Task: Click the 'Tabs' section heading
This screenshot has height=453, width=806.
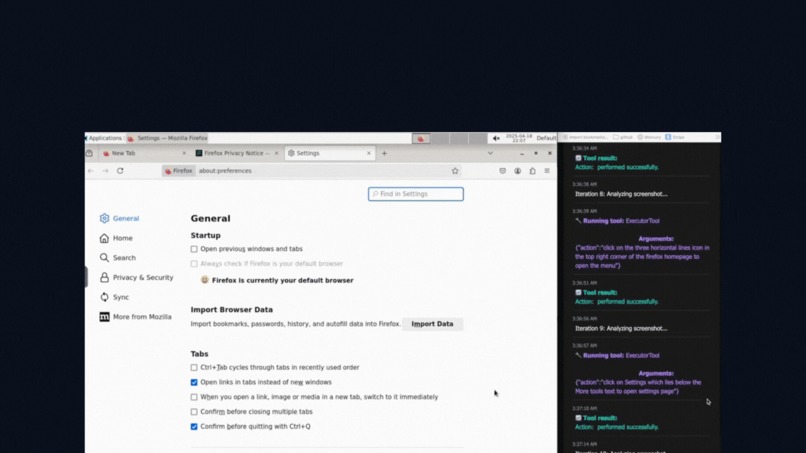Action: 199,354
